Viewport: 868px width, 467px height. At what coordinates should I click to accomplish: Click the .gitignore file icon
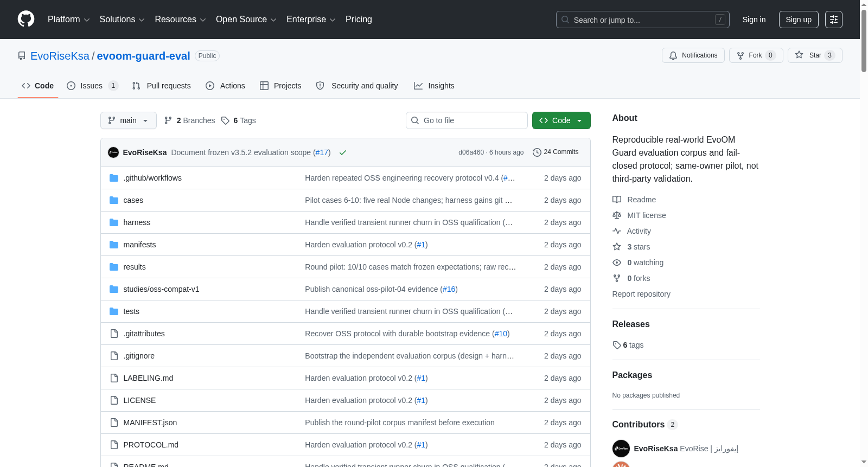[x=114, y=356]
